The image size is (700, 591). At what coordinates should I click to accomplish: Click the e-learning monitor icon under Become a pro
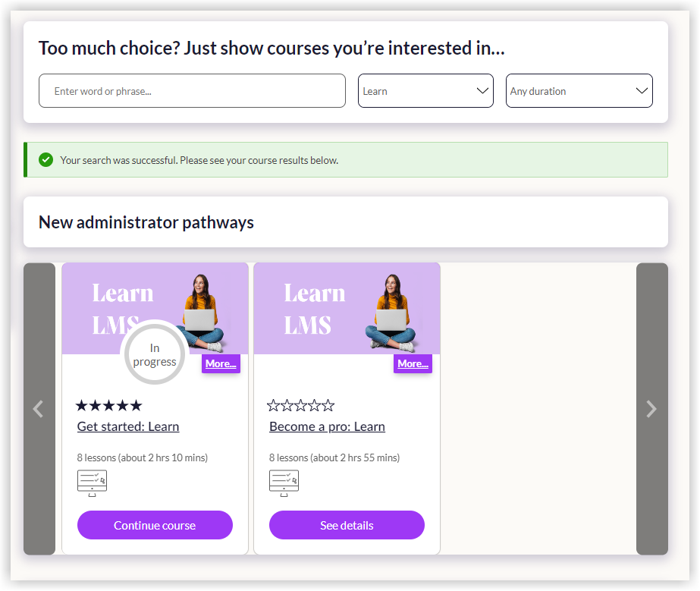click(284, 483)
